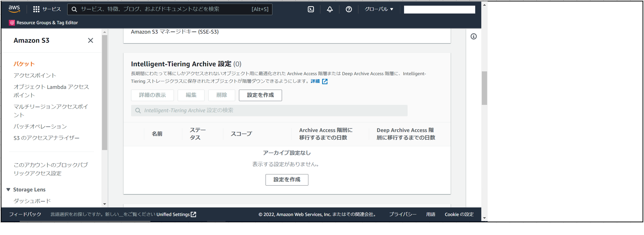Click the magnifier icon in the archive settings search
The image size is (644, 235).
(138, 111)
